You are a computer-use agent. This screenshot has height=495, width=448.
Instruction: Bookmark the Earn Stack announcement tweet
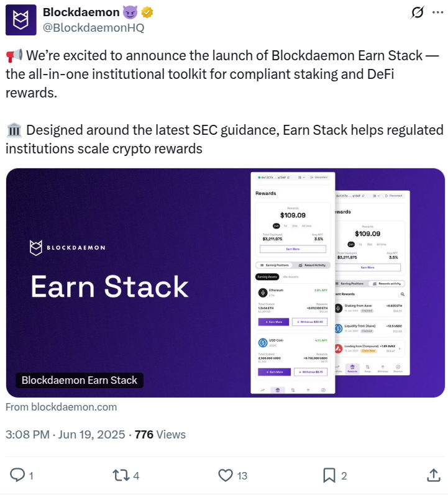point(329,475)
